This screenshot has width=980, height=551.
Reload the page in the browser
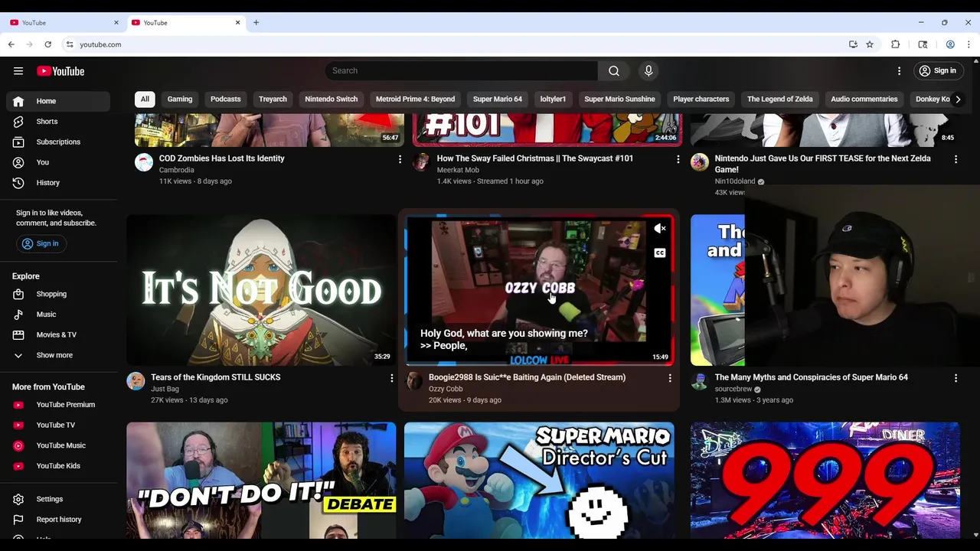(47, 44)
